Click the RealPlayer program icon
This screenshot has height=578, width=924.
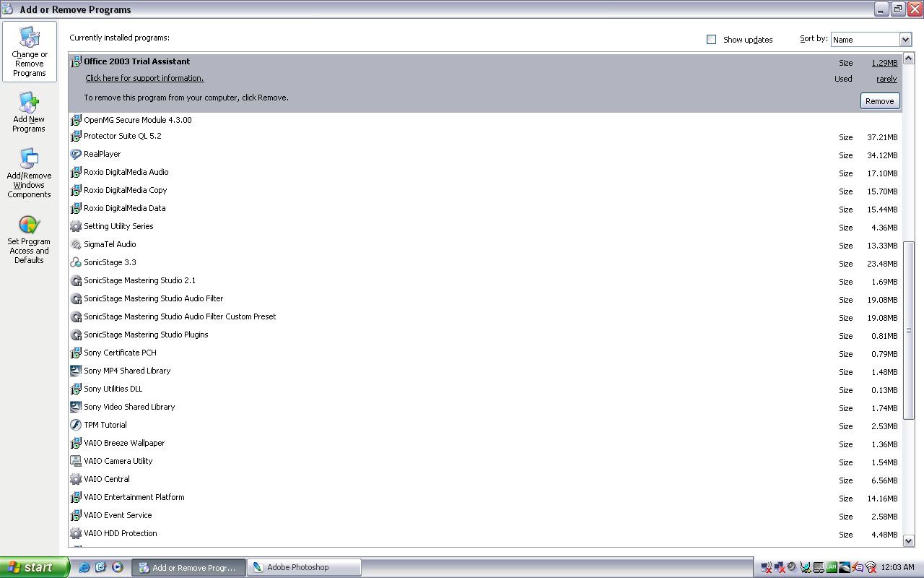[76, 154]
